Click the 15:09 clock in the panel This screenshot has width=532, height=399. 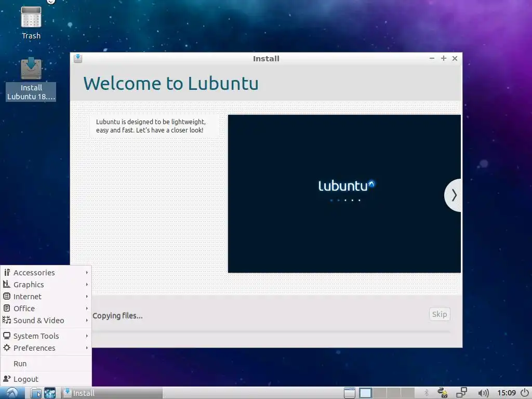(506, 393)
